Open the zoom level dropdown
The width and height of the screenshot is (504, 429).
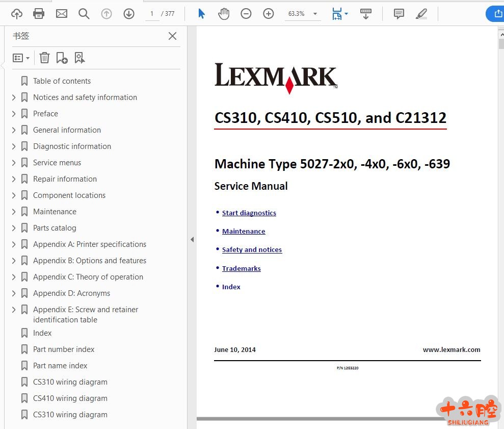pos(315,14)
